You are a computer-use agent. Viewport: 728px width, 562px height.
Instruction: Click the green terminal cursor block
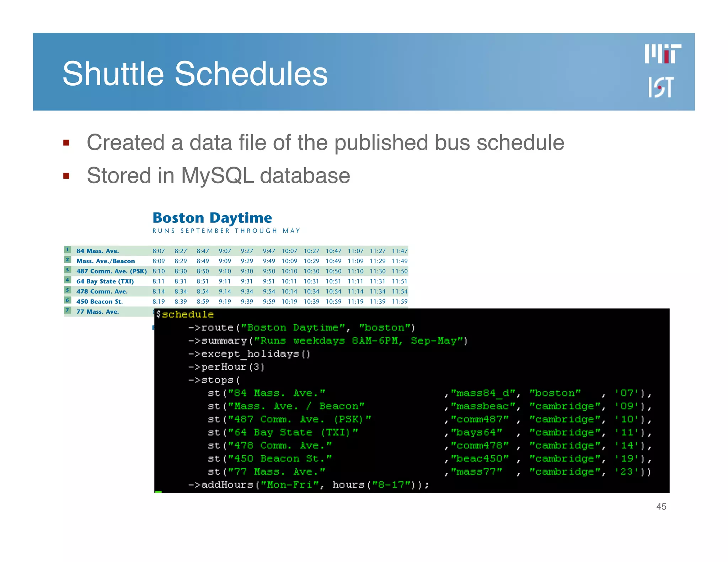[x=159, y=492]
